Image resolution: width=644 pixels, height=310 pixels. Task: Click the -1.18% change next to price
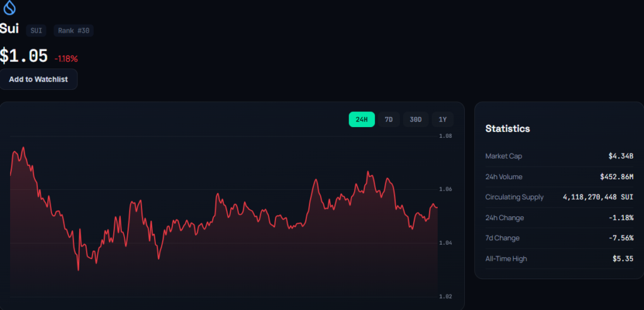[66, 58]
